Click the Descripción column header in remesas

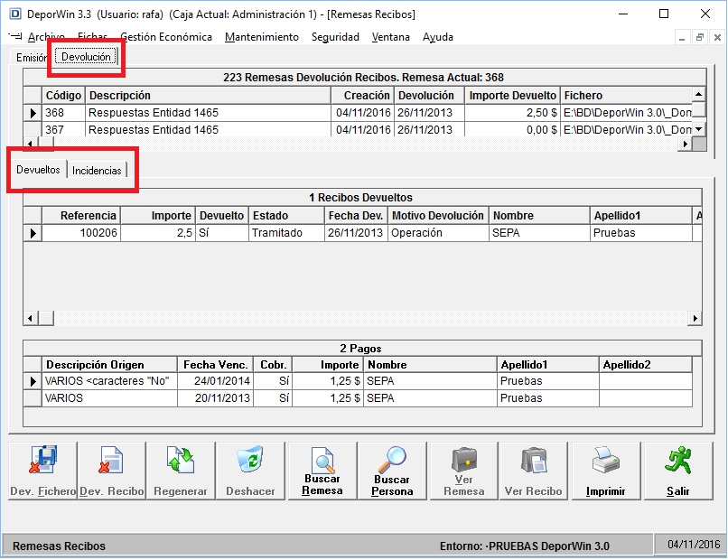pyautogui.click(x=208, y=95)
